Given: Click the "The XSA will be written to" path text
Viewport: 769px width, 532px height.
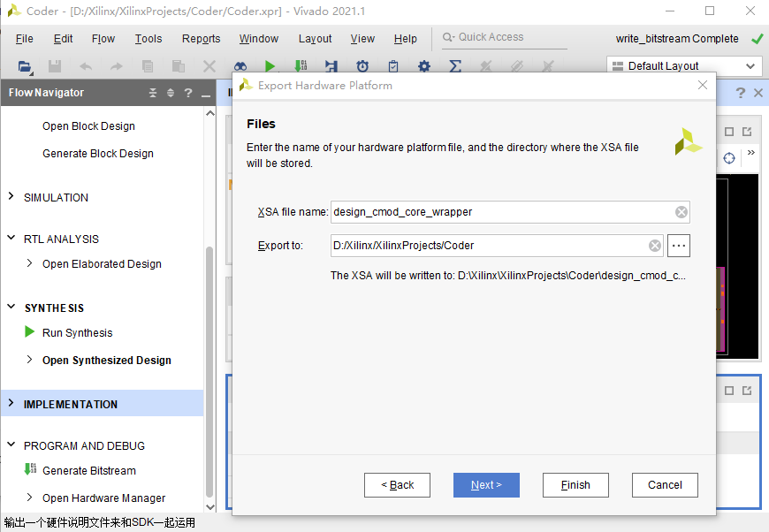Looking at the screenshot, I should [x=508, y=276].
